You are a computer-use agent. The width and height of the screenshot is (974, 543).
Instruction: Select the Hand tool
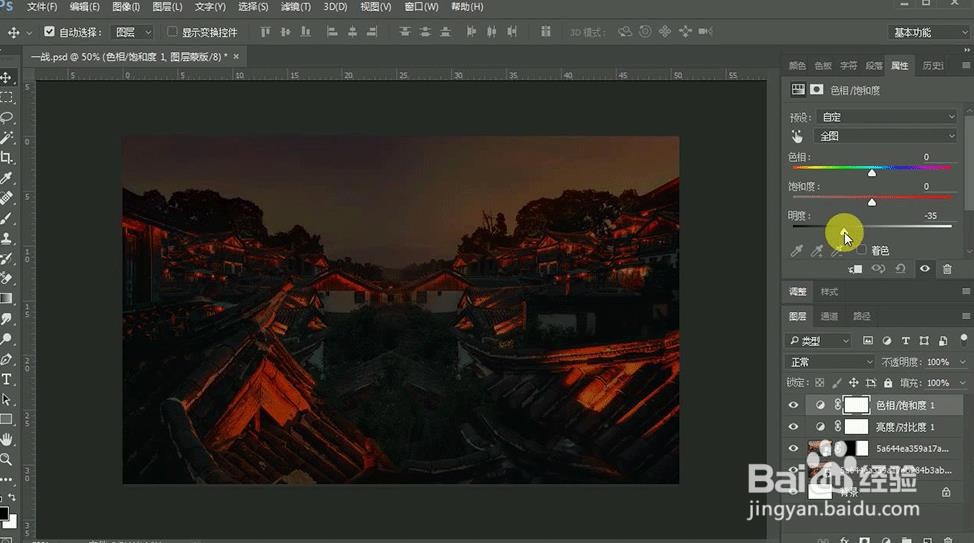coord(6,439)
